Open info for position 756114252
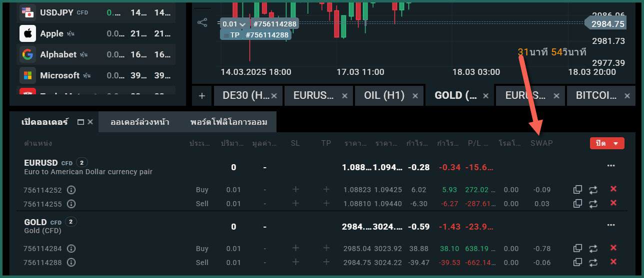Screen dimensions: 644x278 [71, 190]
